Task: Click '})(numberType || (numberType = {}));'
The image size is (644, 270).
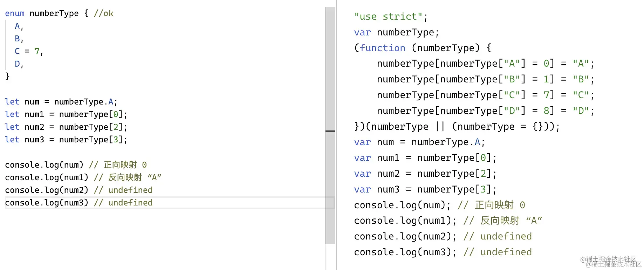Action: (457, 126)
